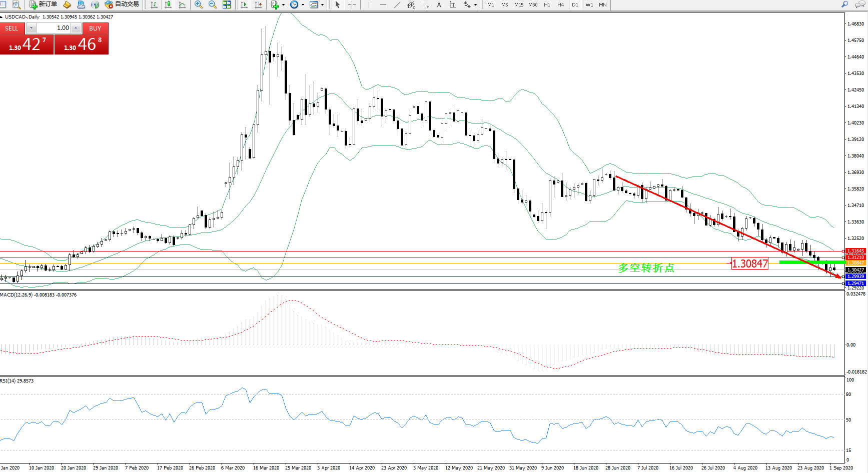The image size is (868, 473).
Task: Expand the periodicity clock dropdown
Action: pyautogui.click(x=303, y=5)
